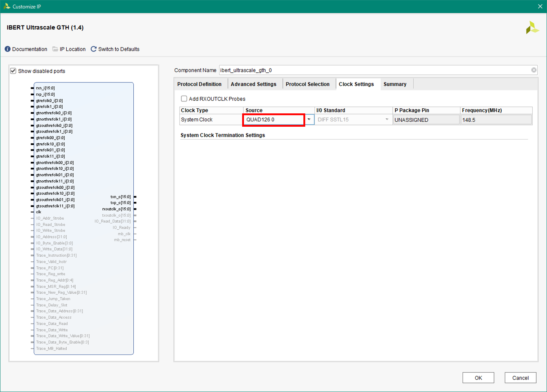Click the IBERT Ultrascale GTH (1.4) title
This screenshot has height=392, width=547.
point(45,27)
